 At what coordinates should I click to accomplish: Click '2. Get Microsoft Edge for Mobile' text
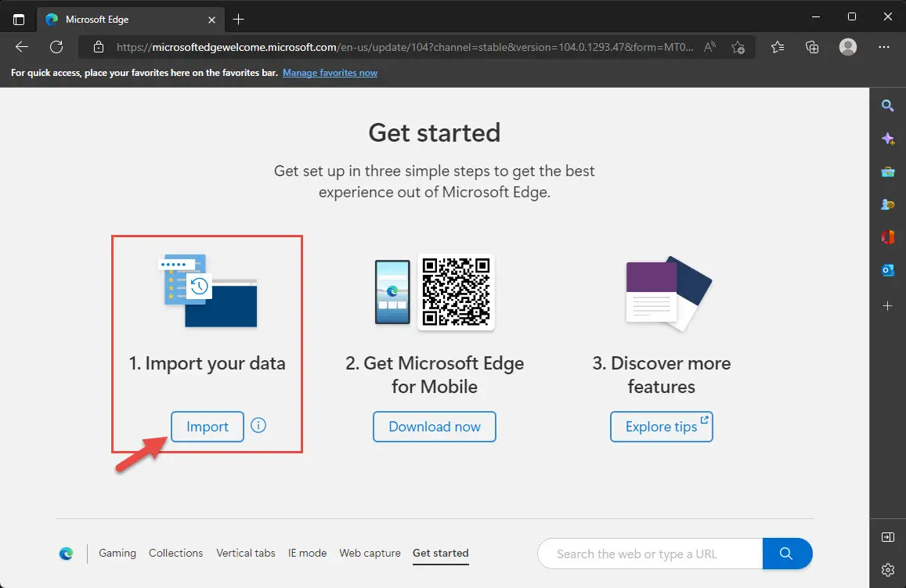435,375
